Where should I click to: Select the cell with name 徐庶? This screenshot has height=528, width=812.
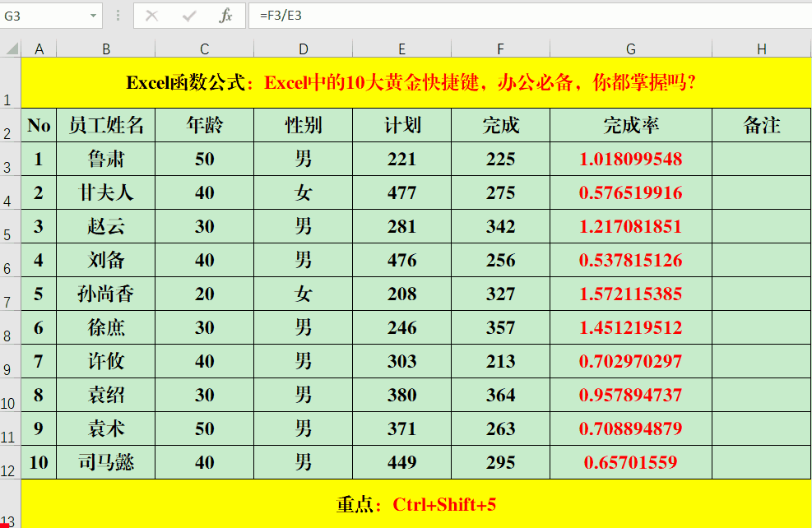105,327
